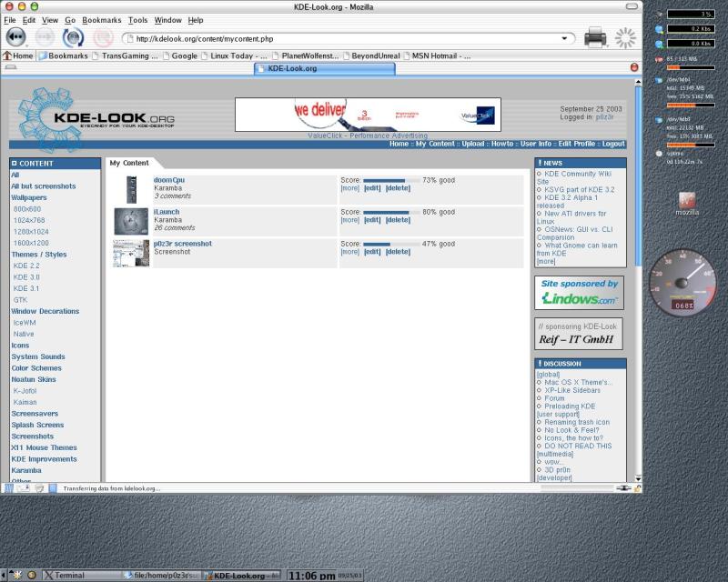Open the Bookmarks folder in bookmarks toolbar
Screen dimensions: 728x582
tap(63, 55)
